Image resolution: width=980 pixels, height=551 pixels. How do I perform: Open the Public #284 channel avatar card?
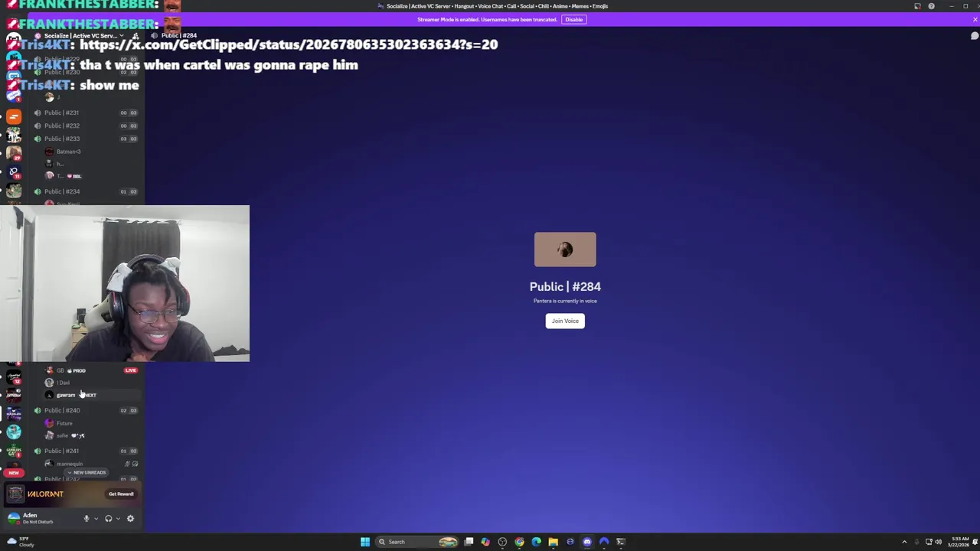(565, 249)
